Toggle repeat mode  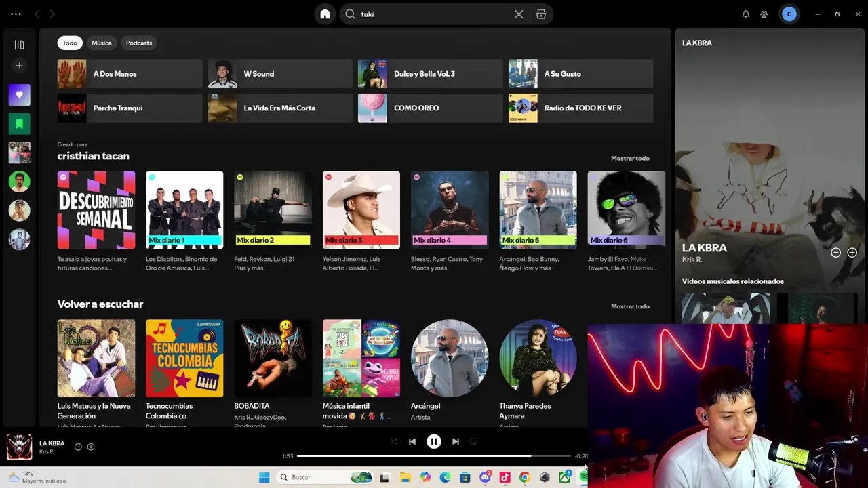pyautogui.click(x=474, y=441)
